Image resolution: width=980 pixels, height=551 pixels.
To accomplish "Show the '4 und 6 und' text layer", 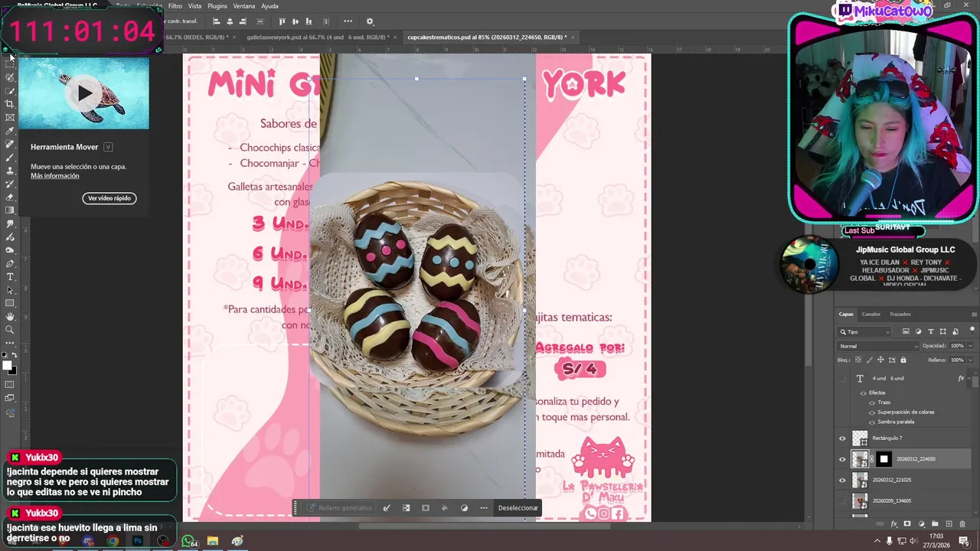I will pos(843,378).
